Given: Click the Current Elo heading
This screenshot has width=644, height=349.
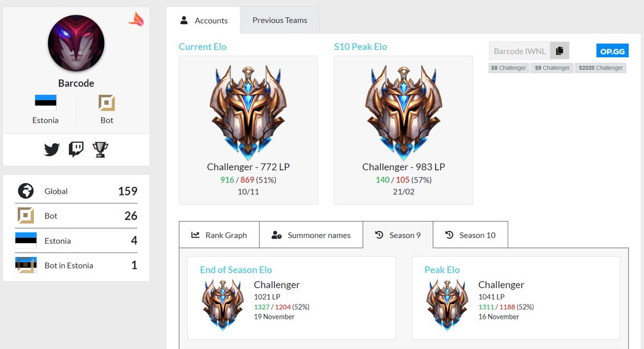Looking at the screenshot, I should click(x=203, y=47).
